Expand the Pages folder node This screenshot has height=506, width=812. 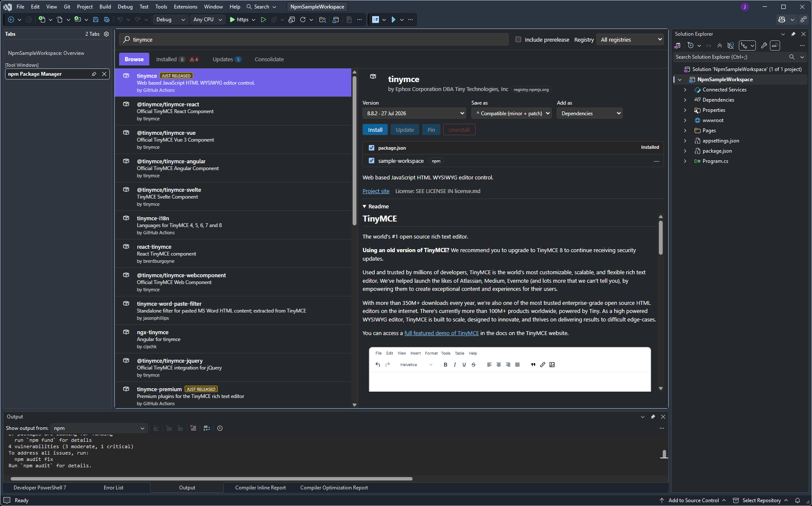(685, 131)
